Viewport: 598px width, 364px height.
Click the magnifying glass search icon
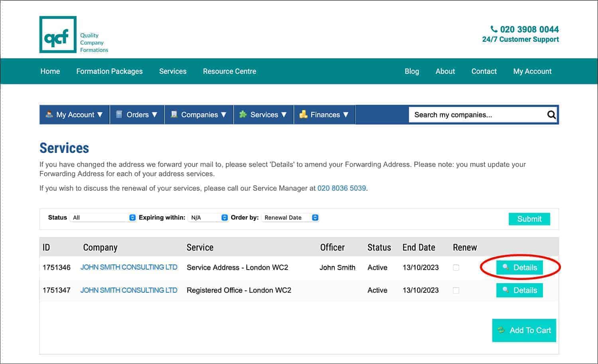pyautogui.click(x=551, y=115)
